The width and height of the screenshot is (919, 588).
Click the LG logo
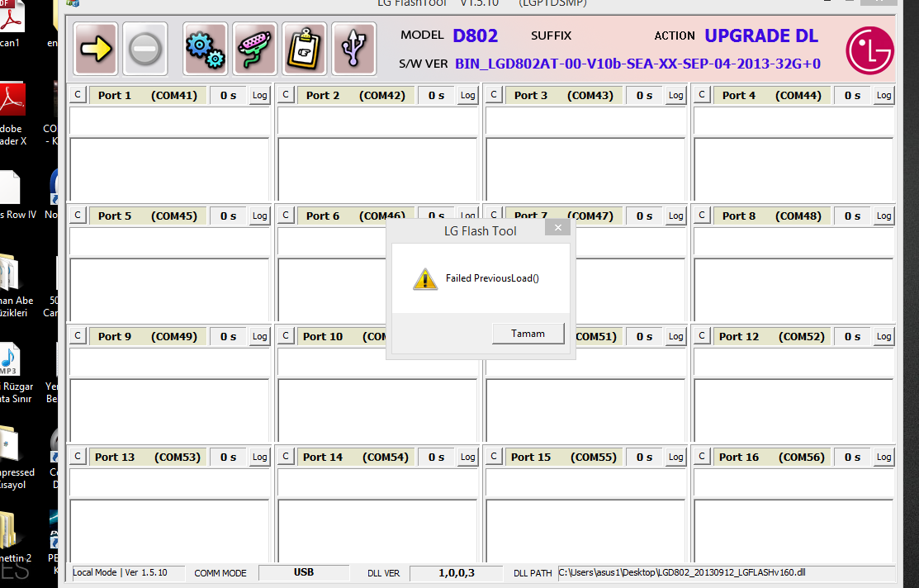pyautogui.click(x=869, y=50)
